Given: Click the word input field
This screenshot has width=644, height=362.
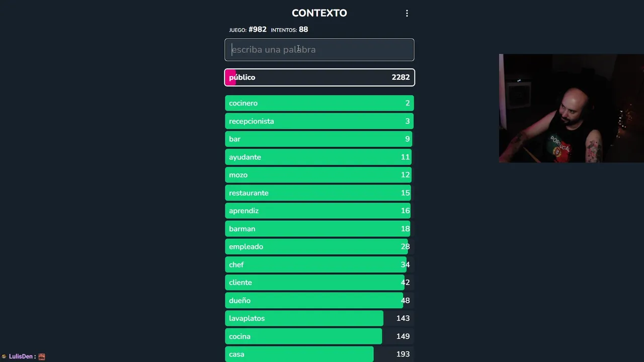Looking at the screenshot, I should [319, 50].
